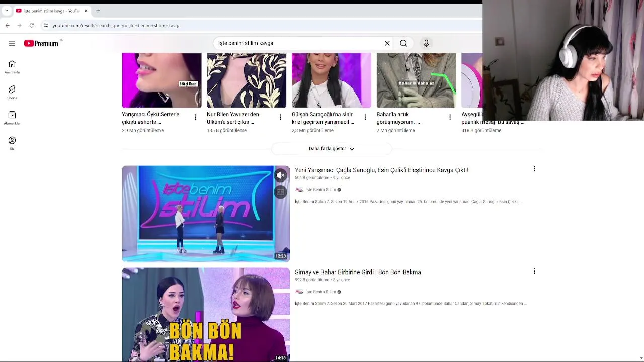Click the 185 B görüntüleme text
This screenshot has width=644, height=362.
coord(226,131)
